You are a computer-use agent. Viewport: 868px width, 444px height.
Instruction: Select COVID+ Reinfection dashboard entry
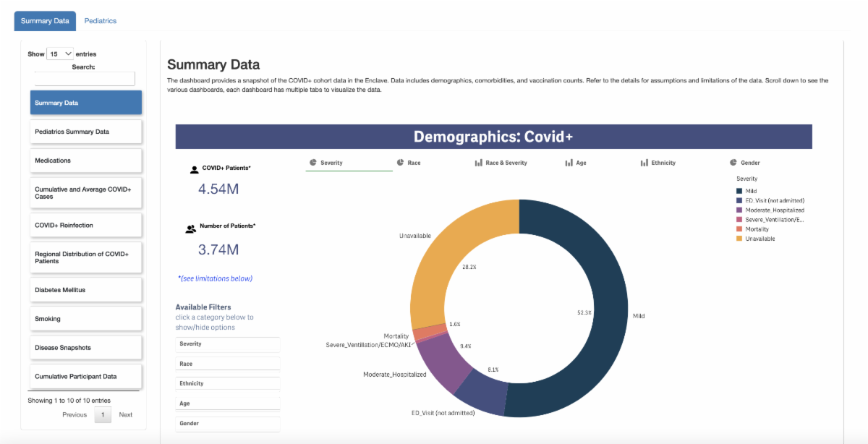(x=85, y=226)
